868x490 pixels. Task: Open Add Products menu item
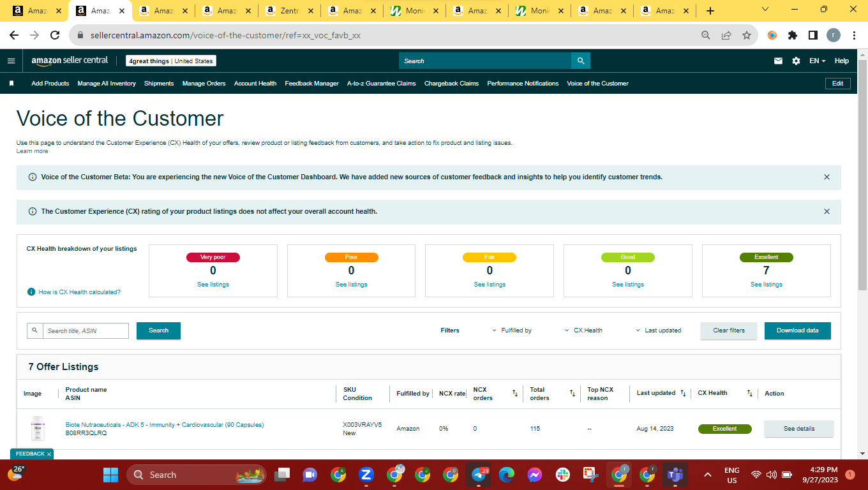(50, 84)
